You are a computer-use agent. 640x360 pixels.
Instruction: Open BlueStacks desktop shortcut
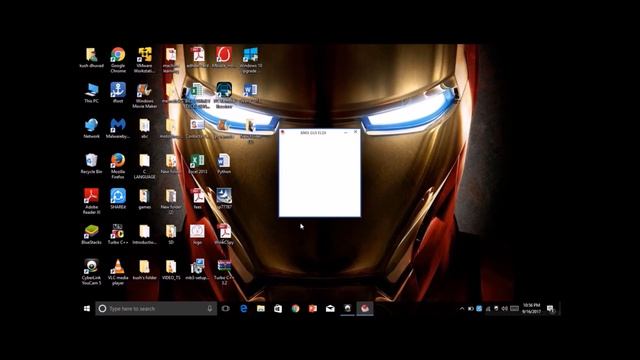point(91,234)
